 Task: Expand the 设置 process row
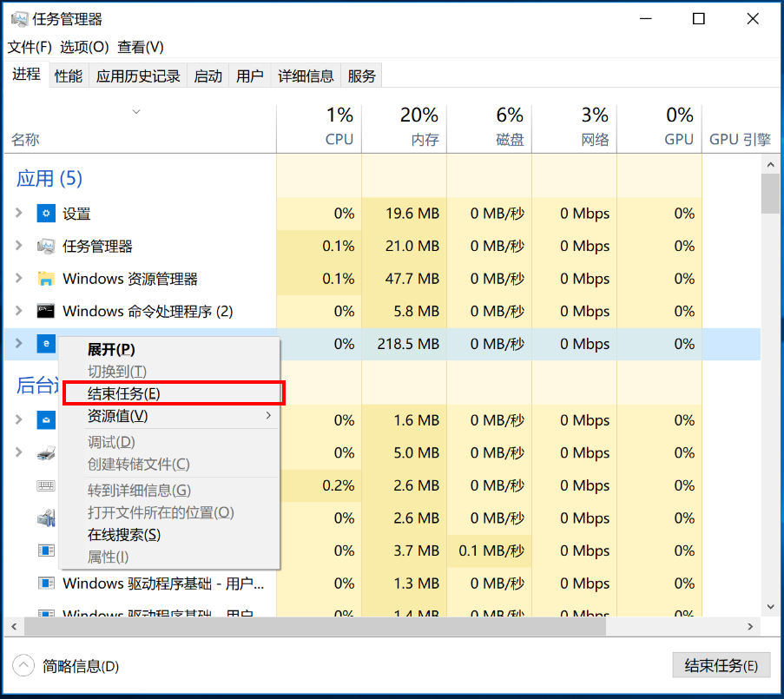click(19, 214)
